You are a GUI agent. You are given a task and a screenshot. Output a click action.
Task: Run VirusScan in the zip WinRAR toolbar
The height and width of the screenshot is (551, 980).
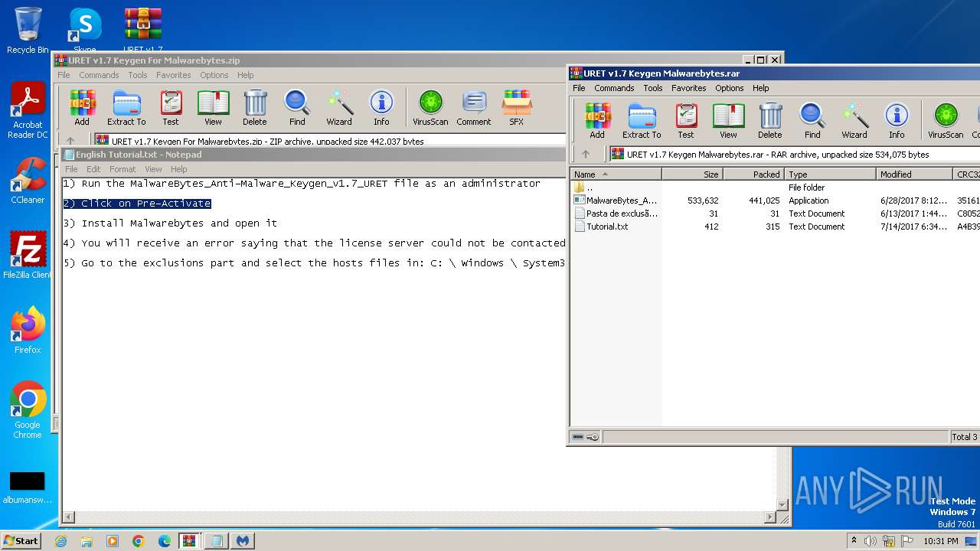(430, 107)
